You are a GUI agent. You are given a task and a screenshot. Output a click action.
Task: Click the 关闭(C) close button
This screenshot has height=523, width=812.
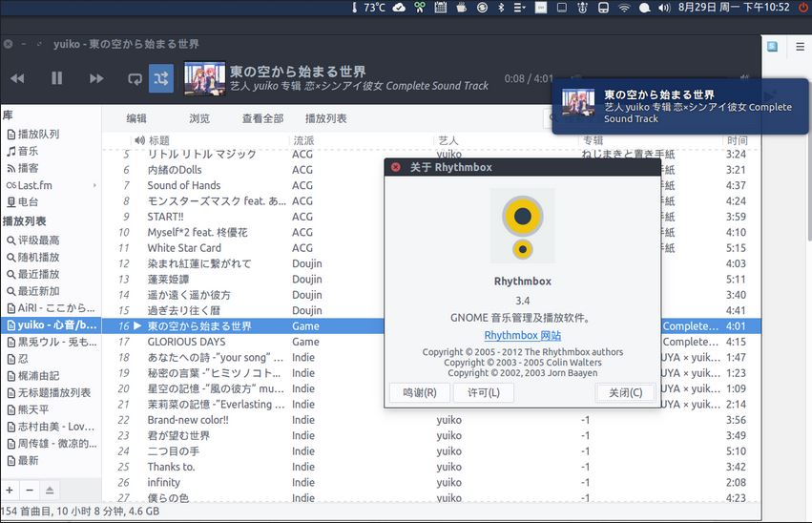tap(626, 392)
